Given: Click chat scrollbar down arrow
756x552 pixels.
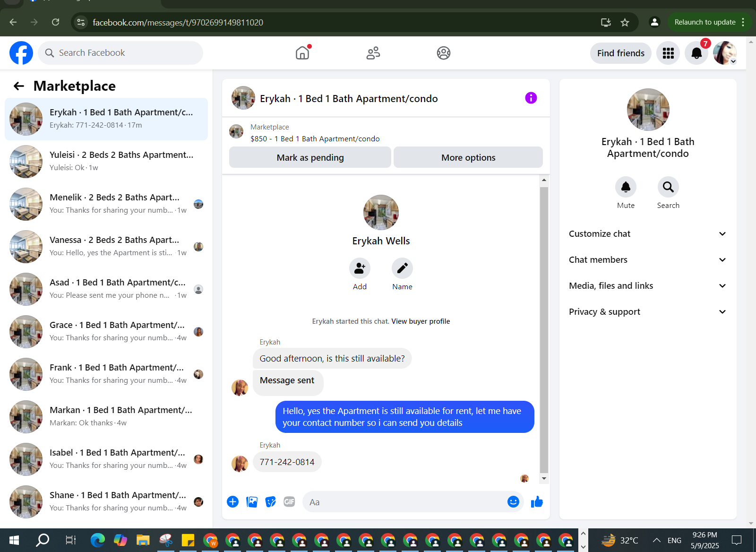Looking at the screenshot, I should coord(544,478).
